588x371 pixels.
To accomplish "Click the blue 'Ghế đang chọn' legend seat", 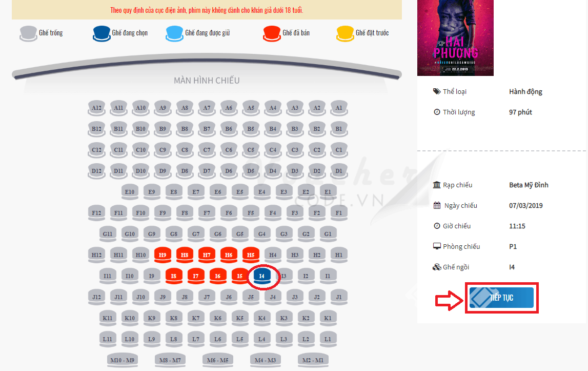I will tap(102, 33).
